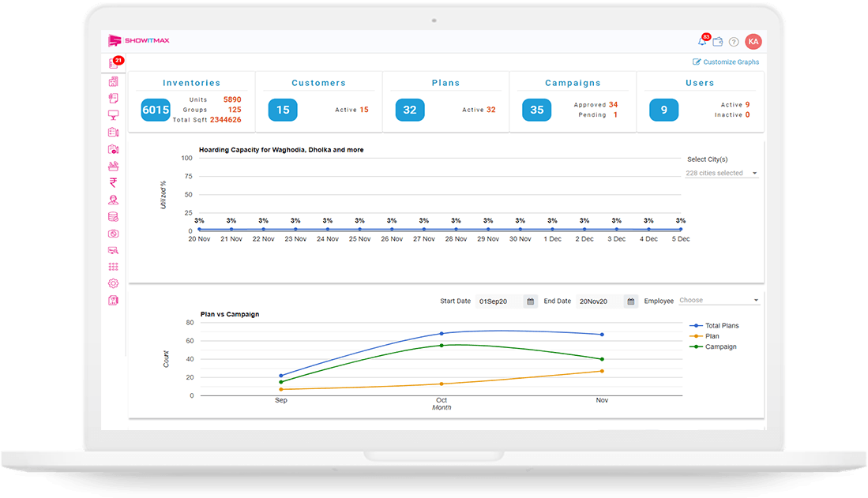This screenshot has height=498, width=868.
Task: Click the help question mark icon
Action: [734, 42]
